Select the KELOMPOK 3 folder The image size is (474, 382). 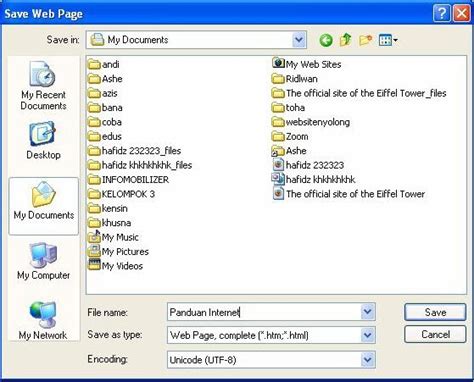[121, 194]
